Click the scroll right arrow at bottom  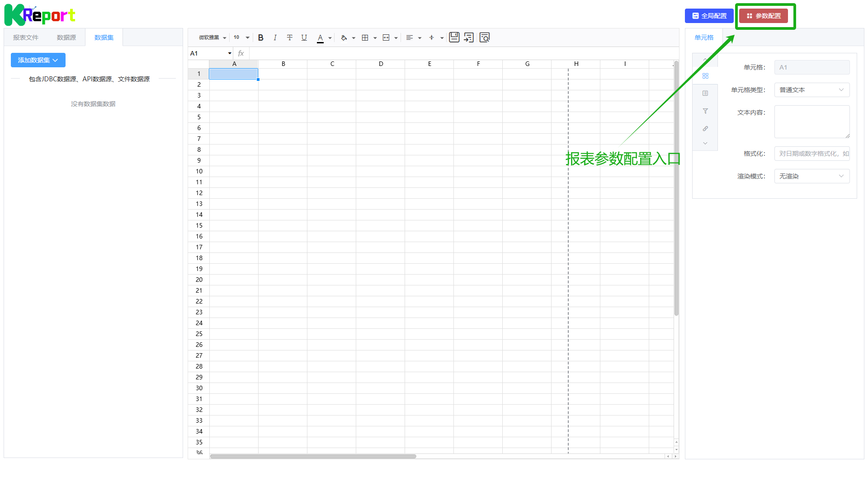click(676, 456)
